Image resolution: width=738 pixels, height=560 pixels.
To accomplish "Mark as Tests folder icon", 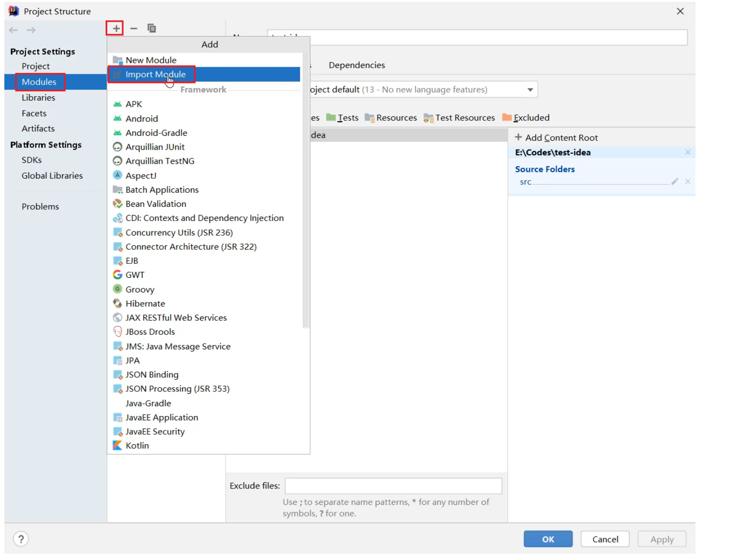I will 331,117.
